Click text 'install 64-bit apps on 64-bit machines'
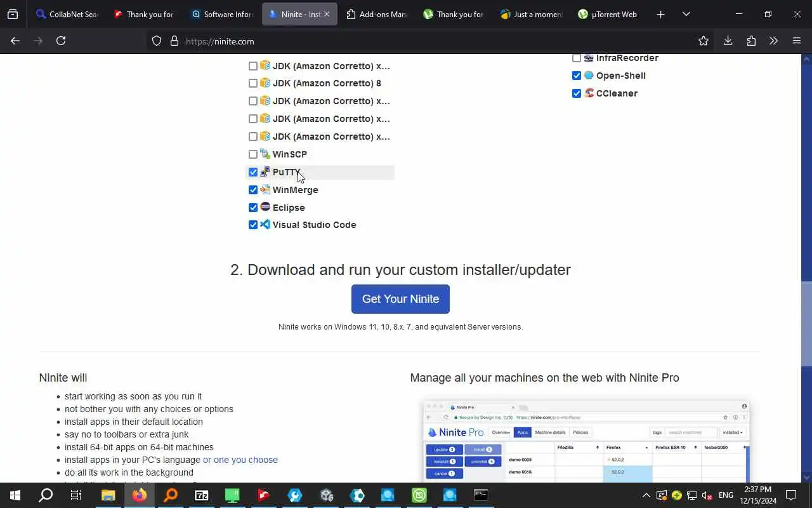Screen dimensions: 812x508 point(139,447)
